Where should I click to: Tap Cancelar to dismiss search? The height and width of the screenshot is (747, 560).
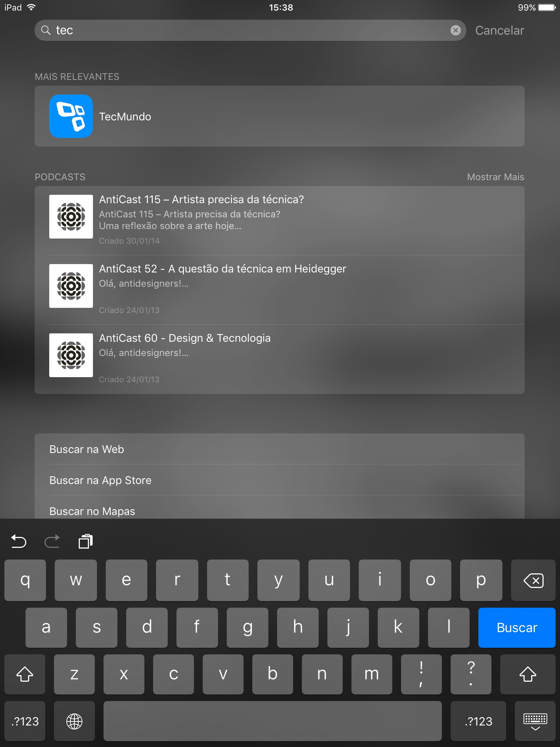[x=499, y=30]
